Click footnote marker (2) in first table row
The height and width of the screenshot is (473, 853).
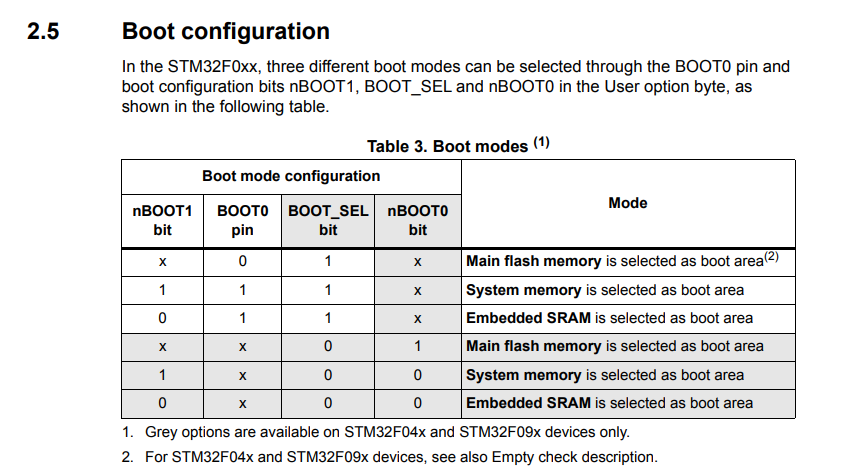[770, 257]
